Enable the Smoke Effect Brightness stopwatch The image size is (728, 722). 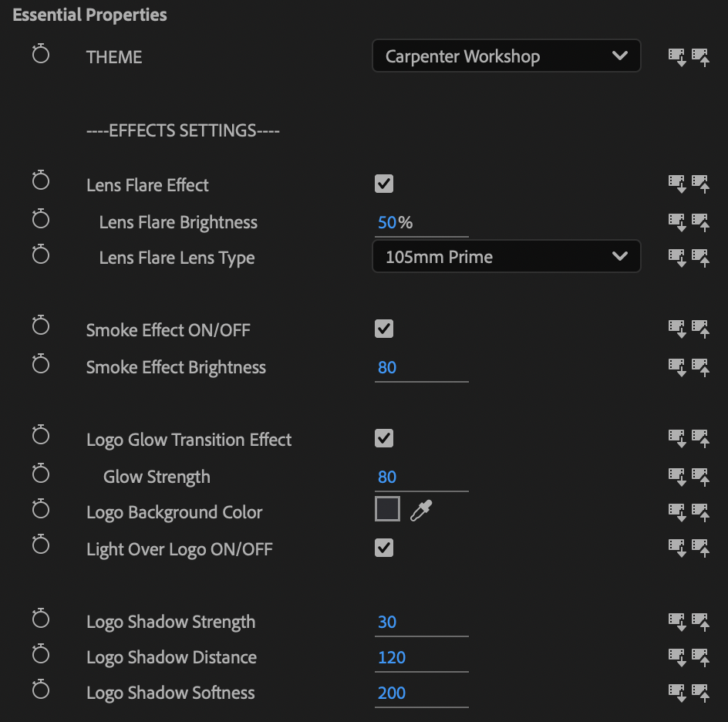pos(41,365)
